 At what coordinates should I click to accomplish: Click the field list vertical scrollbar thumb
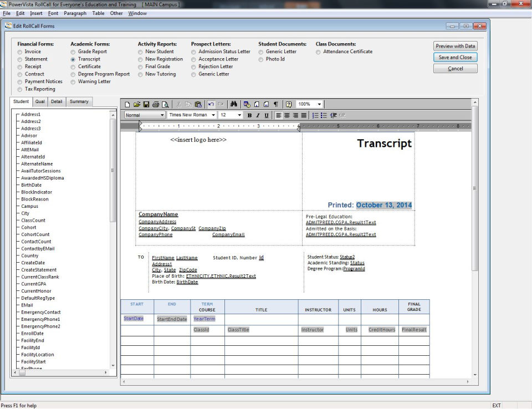click(113, 170)
